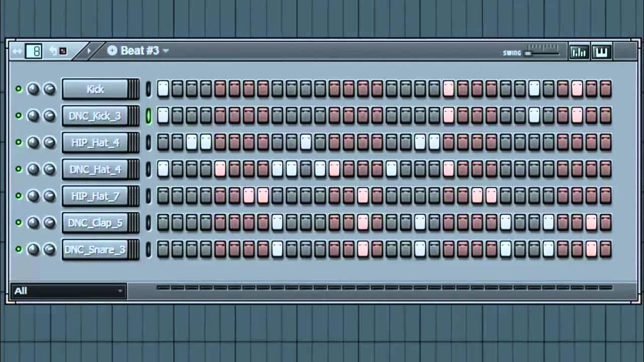Click the plus icon beside Beat #3
The height and width of the screenshot is (362, 644).
pyautogui.click(x=112, y=50)
